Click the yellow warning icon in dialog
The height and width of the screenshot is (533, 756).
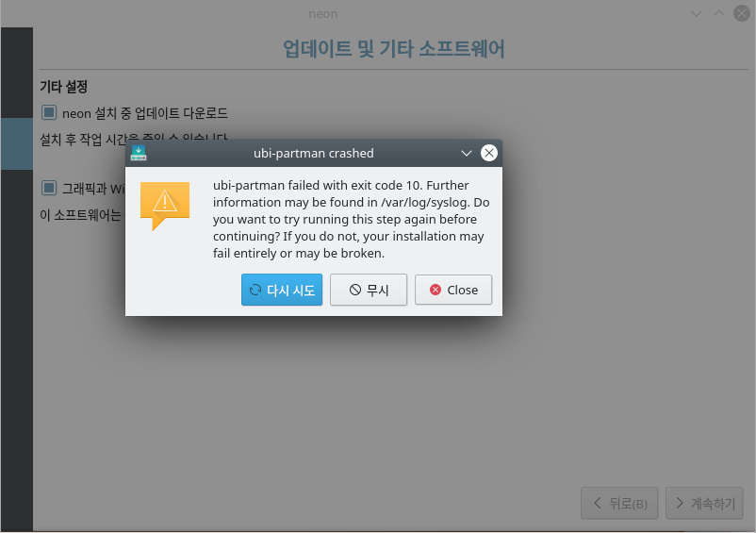(x=165, y=206)
